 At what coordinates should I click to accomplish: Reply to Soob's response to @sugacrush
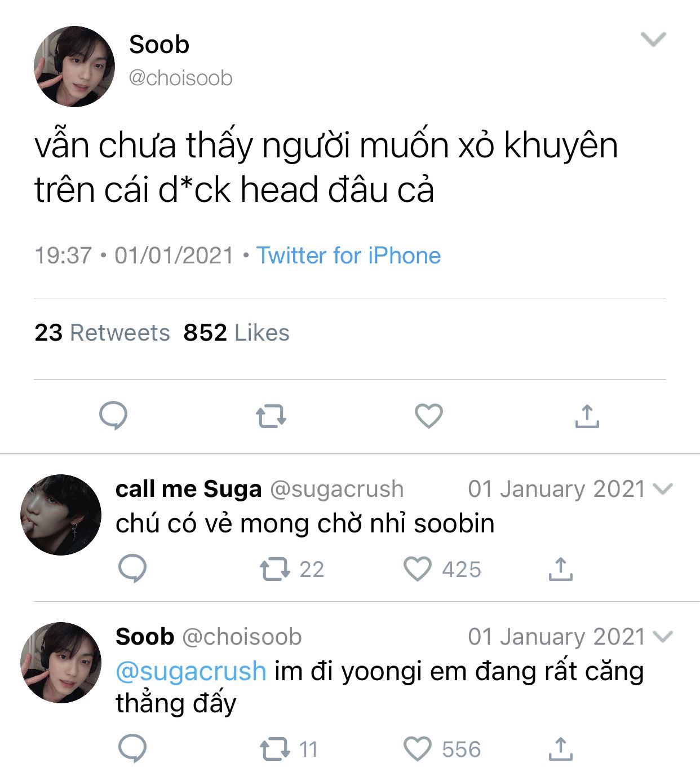click(x=132, y=748)
